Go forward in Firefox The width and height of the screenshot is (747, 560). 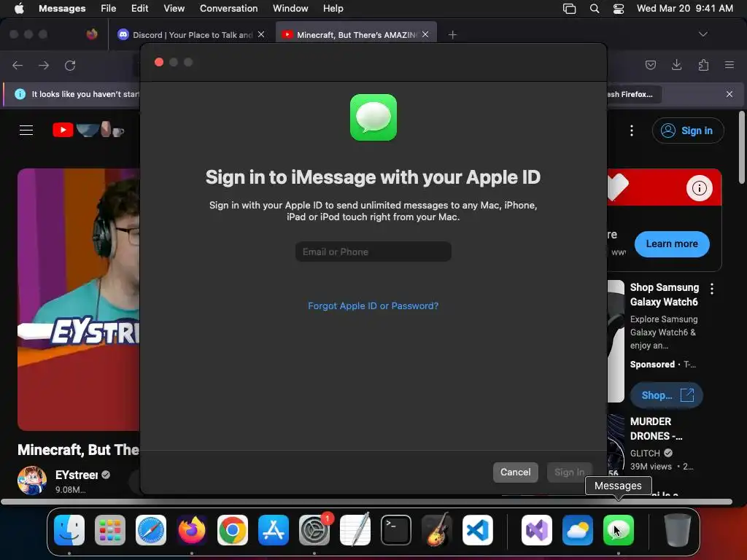(44, 65)
